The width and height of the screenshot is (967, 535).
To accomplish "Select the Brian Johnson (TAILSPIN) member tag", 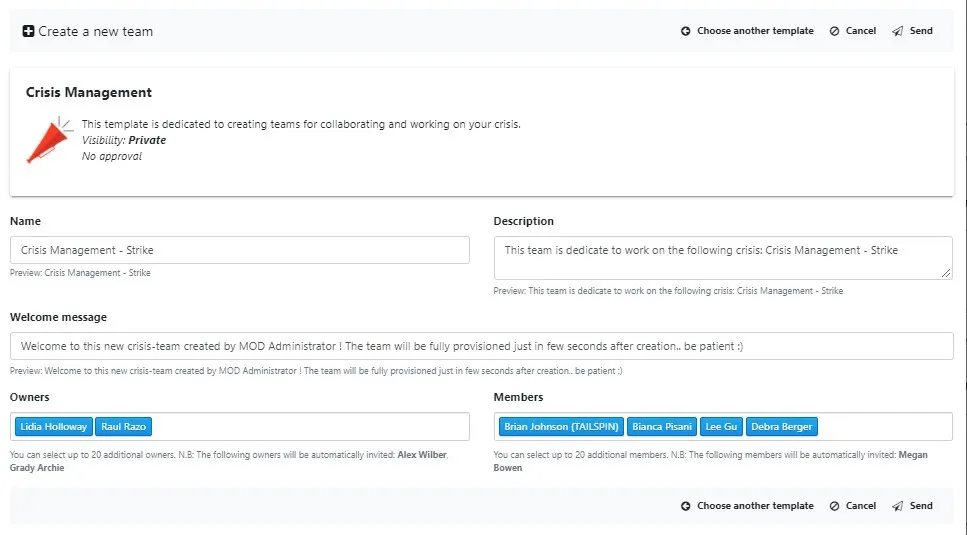I will (561, 427).
